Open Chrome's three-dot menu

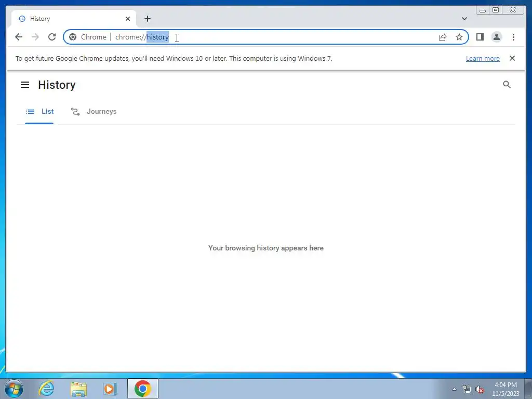tap(514, 37)
